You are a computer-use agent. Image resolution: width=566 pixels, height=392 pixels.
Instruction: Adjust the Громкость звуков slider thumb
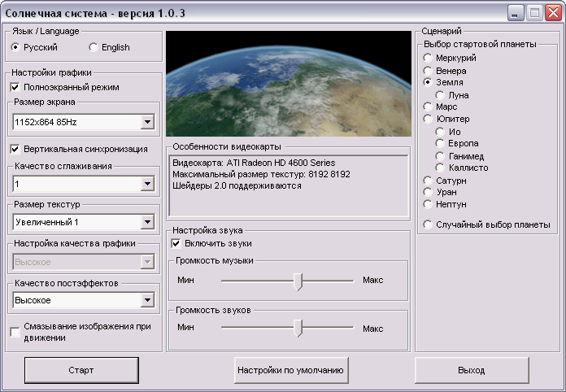tap(298, 328)
